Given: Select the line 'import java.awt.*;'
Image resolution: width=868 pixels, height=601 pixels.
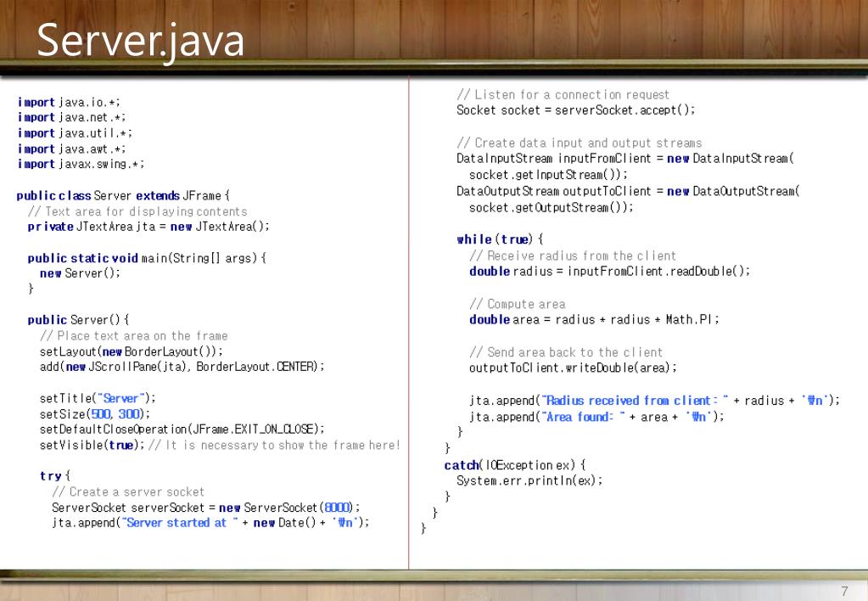Looking at the screenshot, I should (x=71, y=149).
